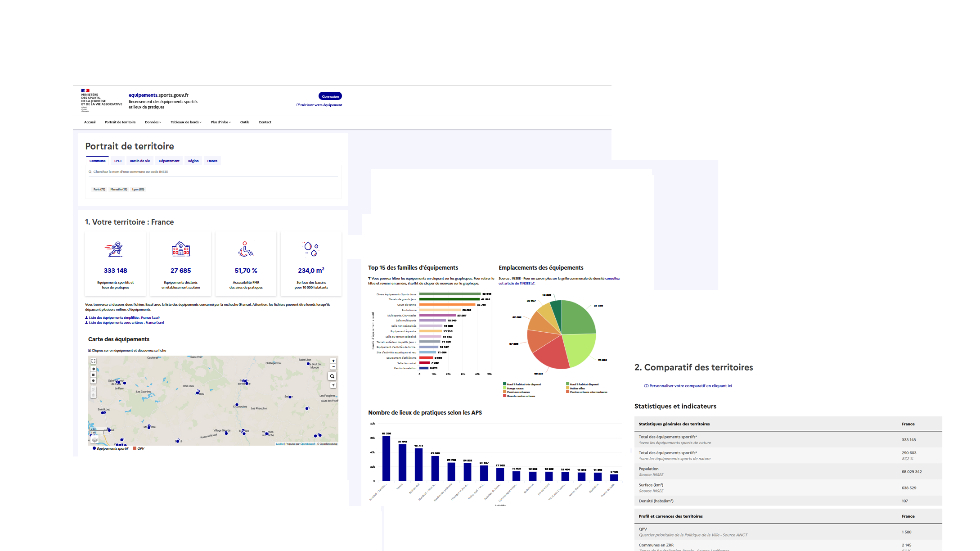Activate the geolocation arrow on the map
980x551 pixels.
tap(333, 385)
